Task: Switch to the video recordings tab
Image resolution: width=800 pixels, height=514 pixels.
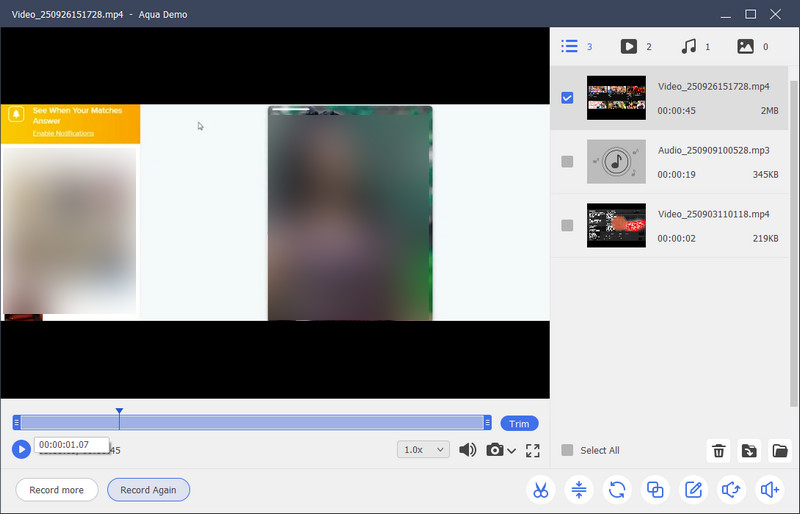Action: (x=629, y=46)
